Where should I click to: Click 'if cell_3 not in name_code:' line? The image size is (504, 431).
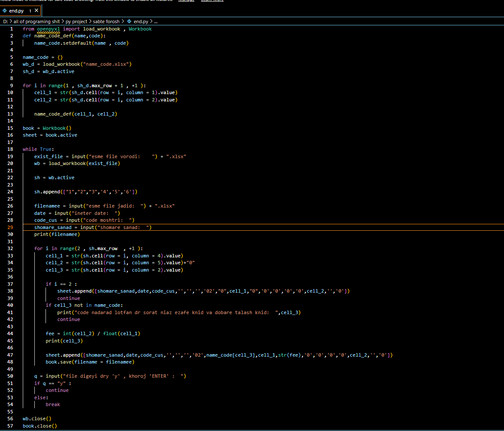coord(84,305)
